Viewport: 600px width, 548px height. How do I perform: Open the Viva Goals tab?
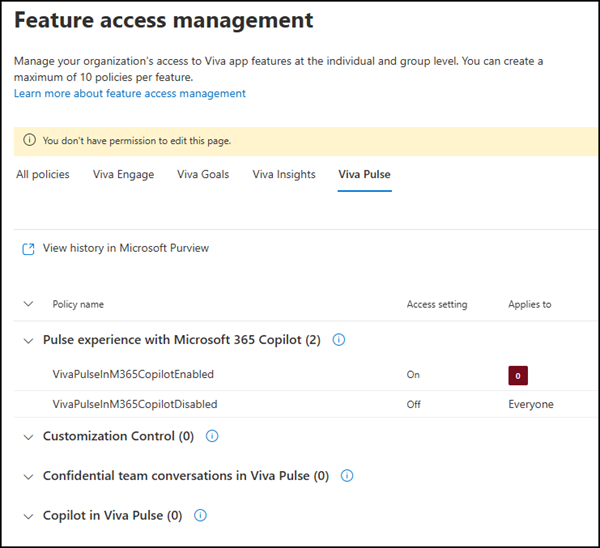click(x=203, y=175)
